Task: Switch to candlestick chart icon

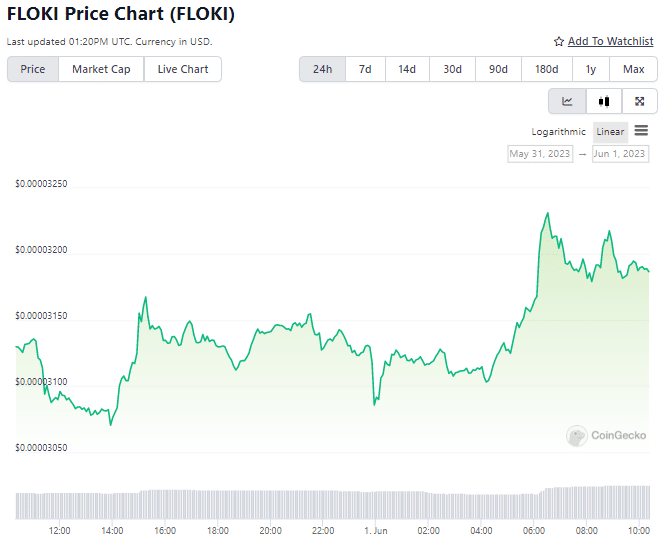Action: pyautogui.click(x=604, y=101)
